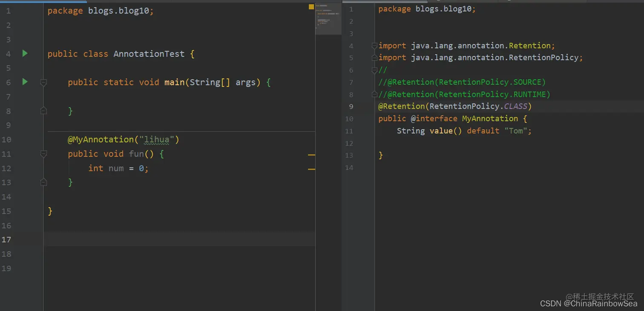The width and height of the screenshot is (644, 311).
Task: Collapse the comment block starting at right line 6
Action: [x=374, y=70]
